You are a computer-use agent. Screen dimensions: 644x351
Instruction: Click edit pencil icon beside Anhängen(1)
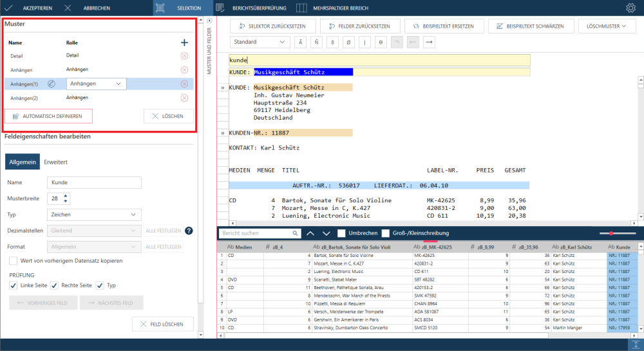point(52,84)
